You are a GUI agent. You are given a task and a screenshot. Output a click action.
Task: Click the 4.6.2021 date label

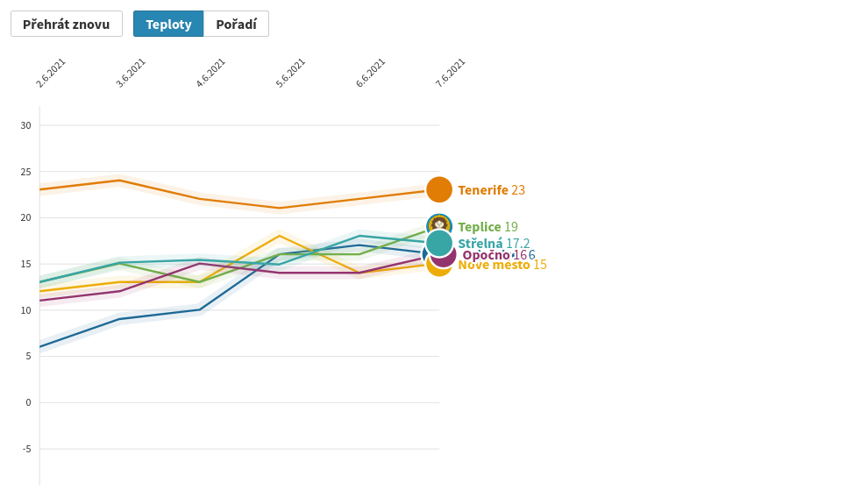point(210,73)
